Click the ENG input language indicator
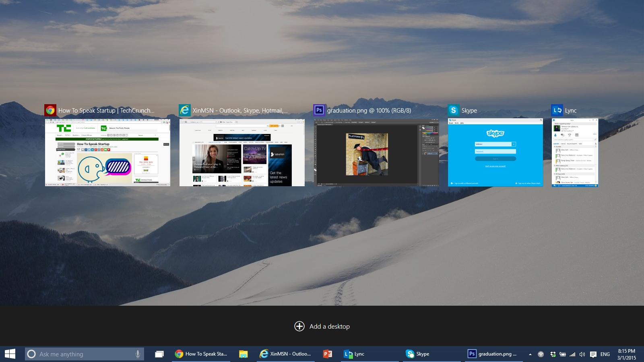644x362 pixels. click(605, 354)
